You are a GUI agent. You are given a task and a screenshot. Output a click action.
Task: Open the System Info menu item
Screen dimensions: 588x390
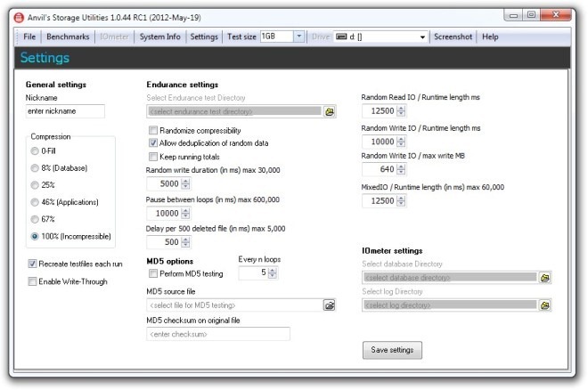coord(159,37)
